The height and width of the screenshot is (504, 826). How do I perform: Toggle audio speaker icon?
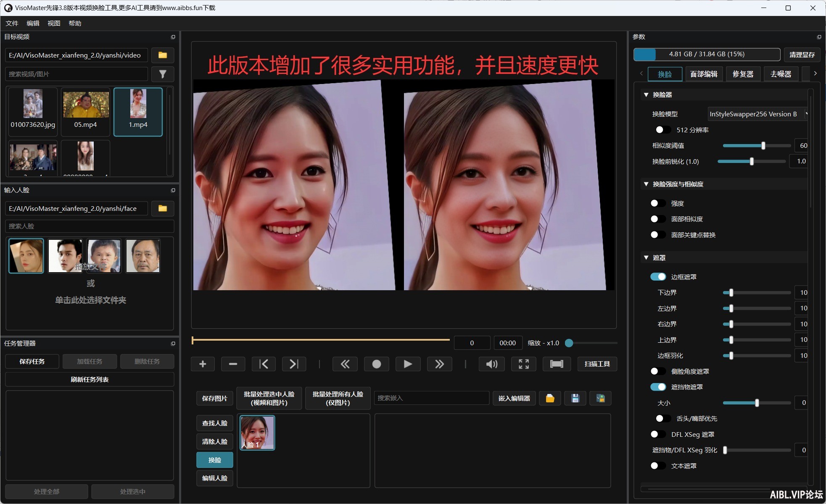492,364
